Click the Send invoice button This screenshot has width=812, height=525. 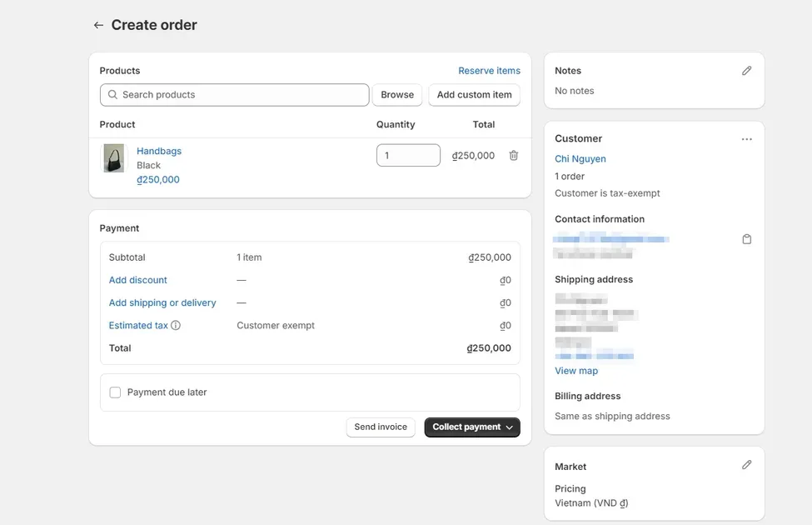pos(381,427)
